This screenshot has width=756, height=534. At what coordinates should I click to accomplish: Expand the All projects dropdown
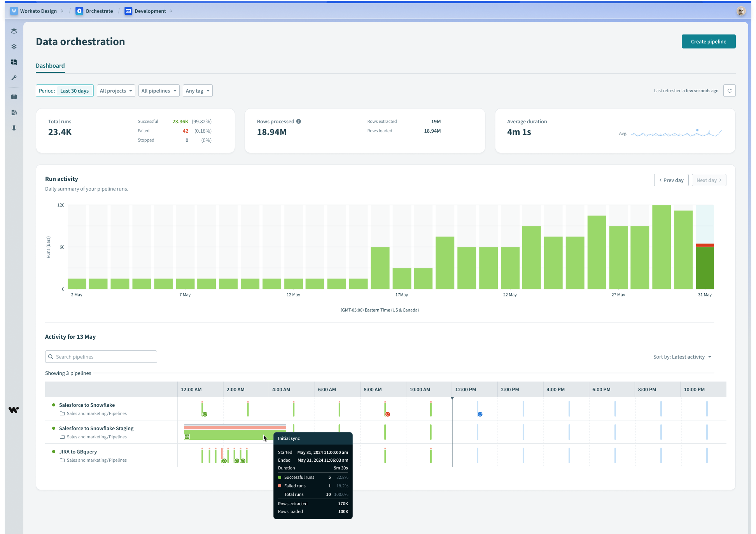pyautogui.click(x=116, y=91)
